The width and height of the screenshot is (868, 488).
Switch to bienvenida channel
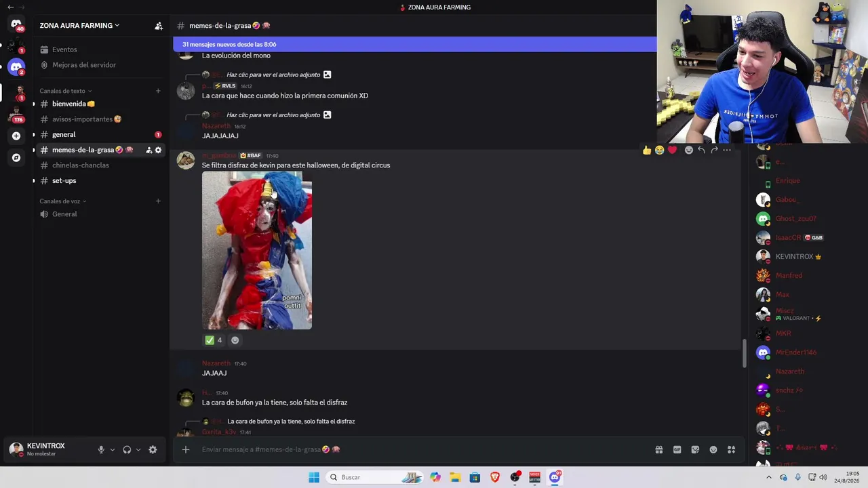point(99,104)
